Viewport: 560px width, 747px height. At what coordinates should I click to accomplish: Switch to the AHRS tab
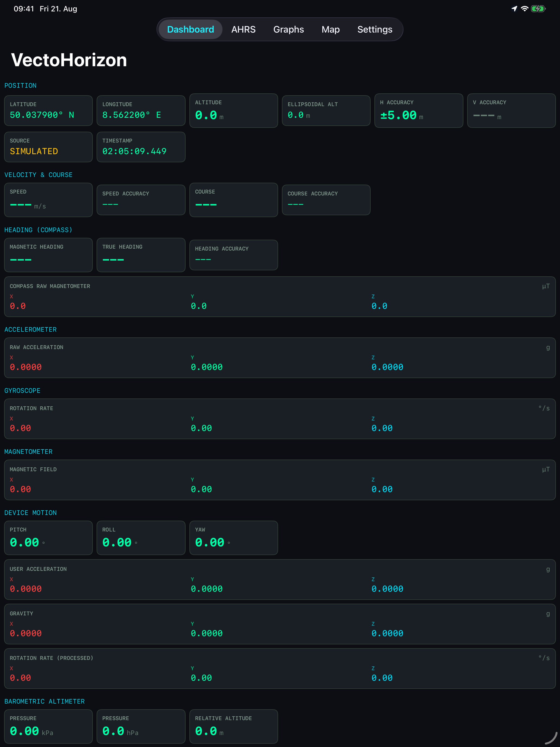point(243,29)
